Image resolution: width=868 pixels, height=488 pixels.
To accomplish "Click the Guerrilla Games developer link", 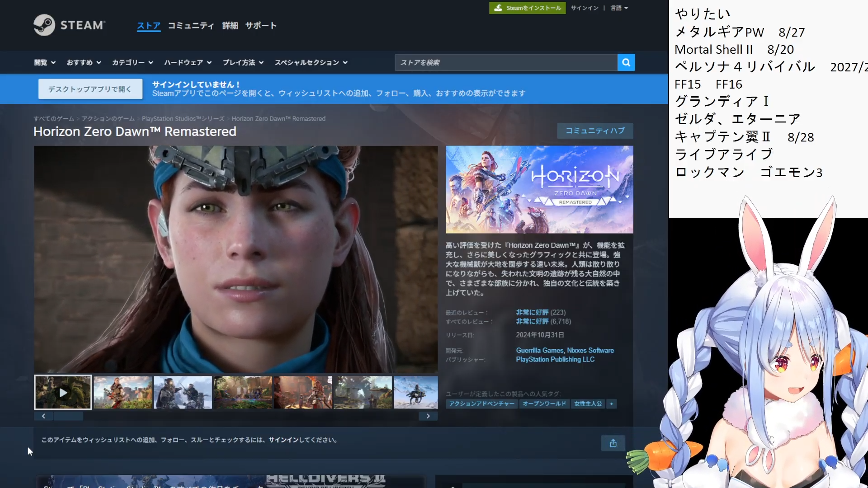I will [540, 350].
